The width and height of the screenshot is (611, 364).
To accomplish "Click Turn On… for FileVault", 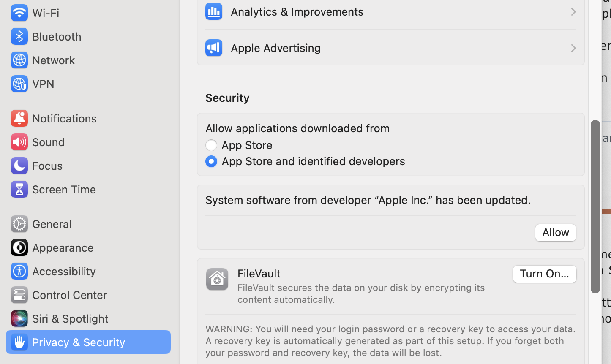I will coord(544,274).
